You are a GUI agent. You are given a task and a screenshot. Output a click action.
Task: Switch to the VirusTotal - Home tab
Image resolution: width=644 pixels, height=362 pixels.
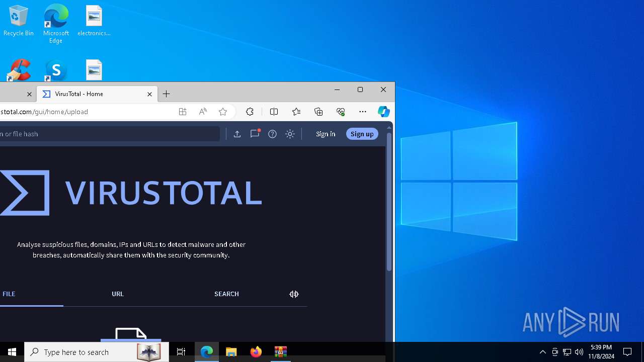(97, 94)
